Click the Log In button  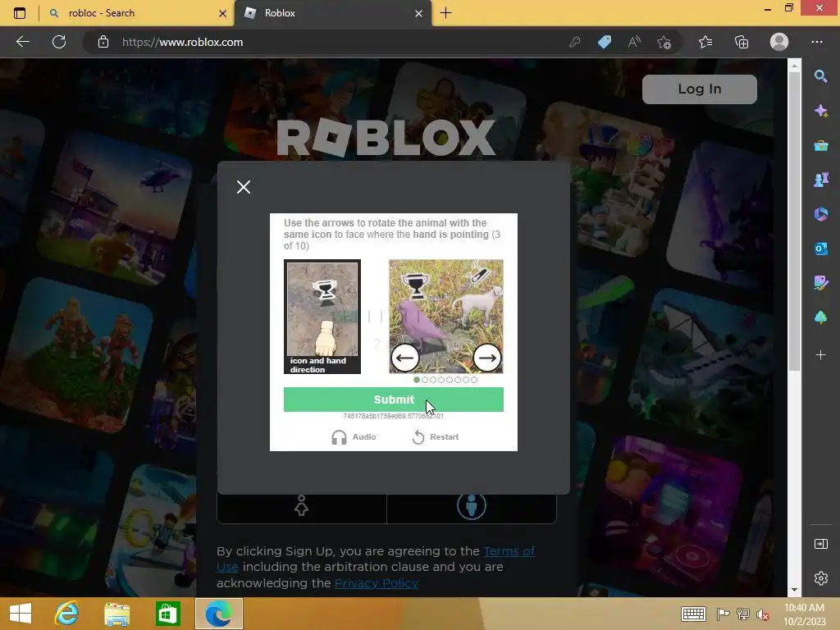click(x=699, y=89)
